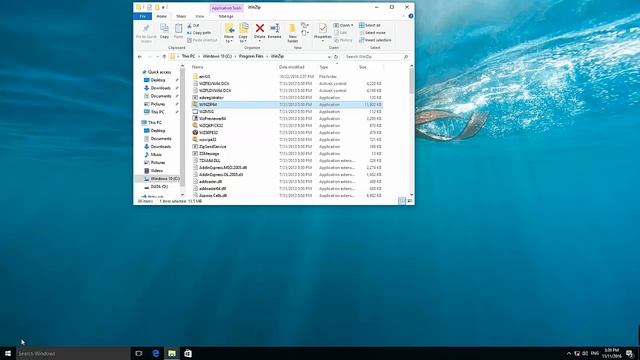
Task: Create a New folder from the ribbon
Action: [x=292, y=33]
